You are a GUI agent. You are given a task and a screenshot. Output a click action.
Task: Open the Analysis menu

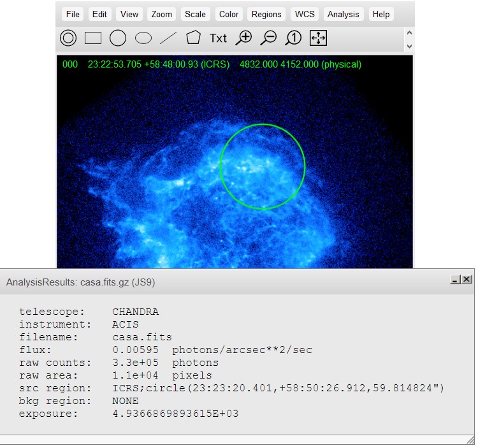[x=344, y=14]
